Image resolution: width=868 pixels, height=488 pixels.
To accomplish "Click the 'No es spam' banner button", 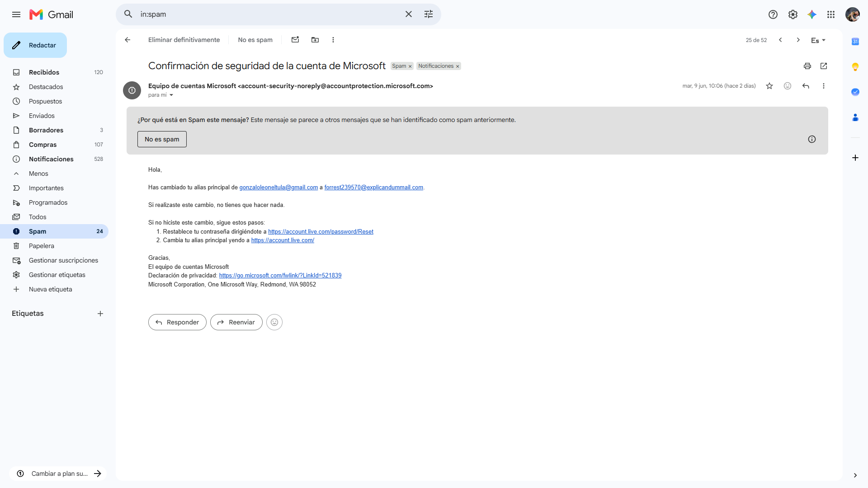I will click(x=162, y=139).
